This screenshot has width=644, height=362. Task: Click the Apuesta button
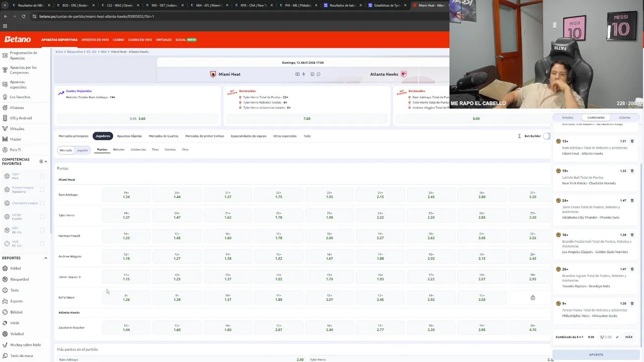pyautogui.click(x=596, y=354)
